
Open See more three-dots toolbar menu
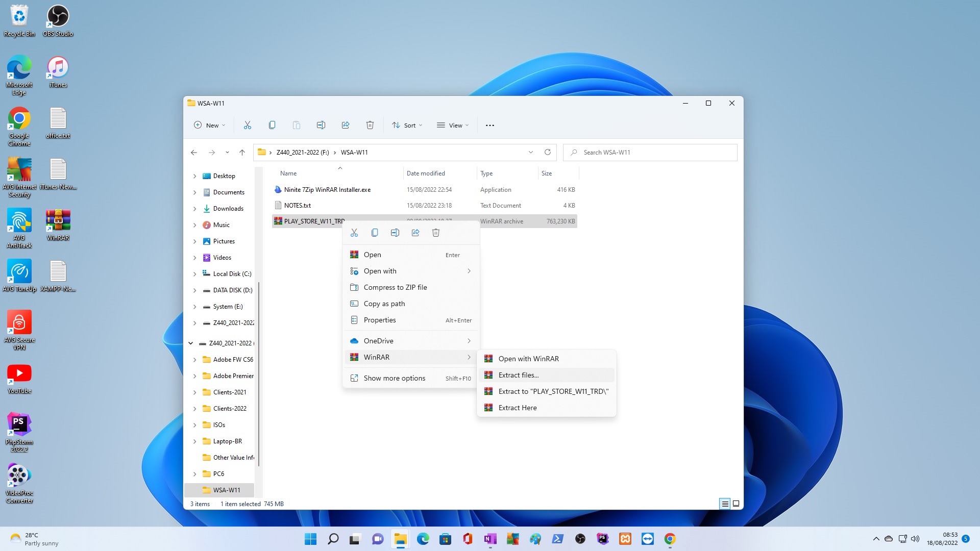click(490, 125)
